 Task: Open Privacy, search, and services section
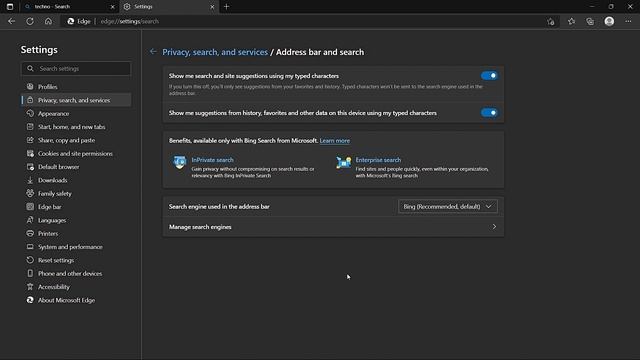pos(76,100)
